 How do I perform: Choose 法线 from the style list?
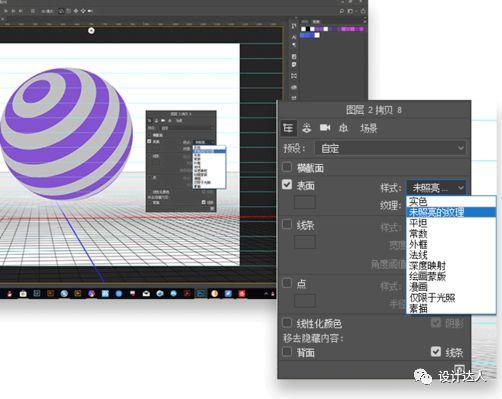(x=451, y=255)
